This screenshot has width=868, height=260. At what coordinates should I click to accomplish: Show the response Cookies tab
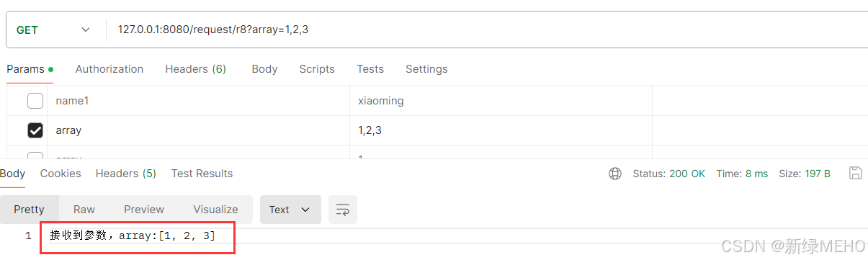[61, 174]
